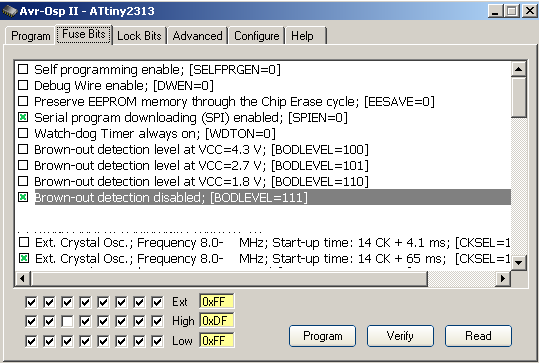This screenshot has height=363, width=539.
Task: Go to the Configure tab
Action: (256, 36)
